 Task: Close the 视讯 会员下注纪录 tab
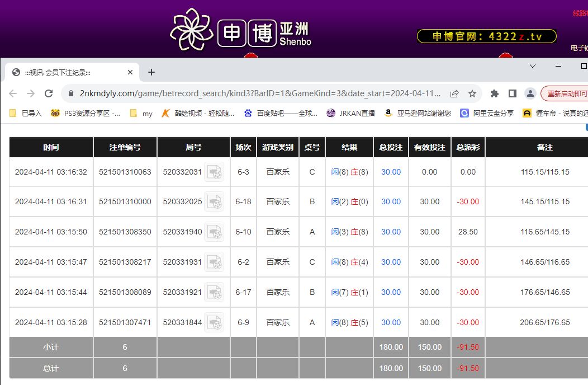(130, 72)
